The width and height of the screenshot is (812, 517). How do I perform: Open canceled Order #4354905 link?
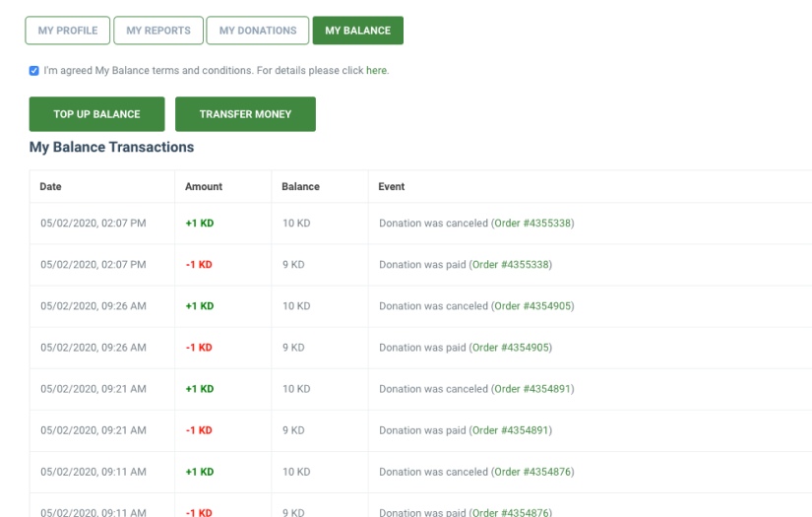pyautogui.click(x=532, y=306)
